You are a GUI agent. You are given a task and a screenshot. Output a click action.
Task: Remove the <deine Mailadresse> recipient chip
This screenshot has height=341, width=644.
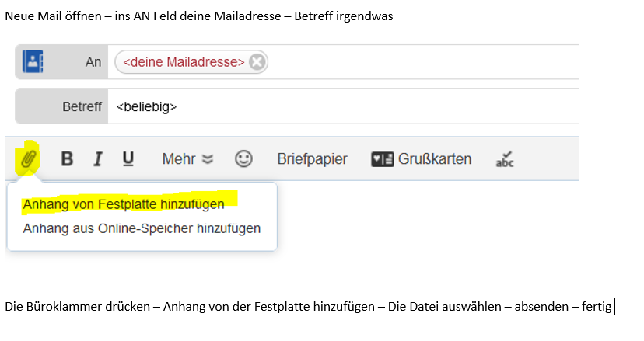click(x=257, y=62)
